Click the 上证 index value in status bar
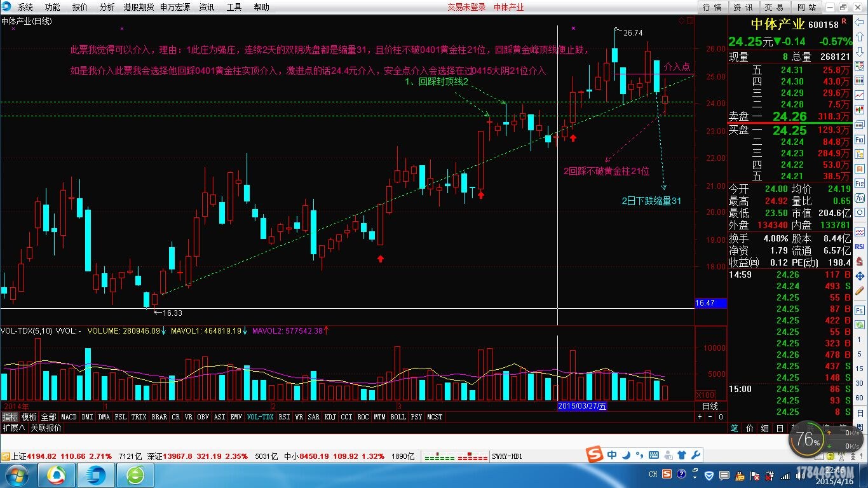 pos(42,456)
